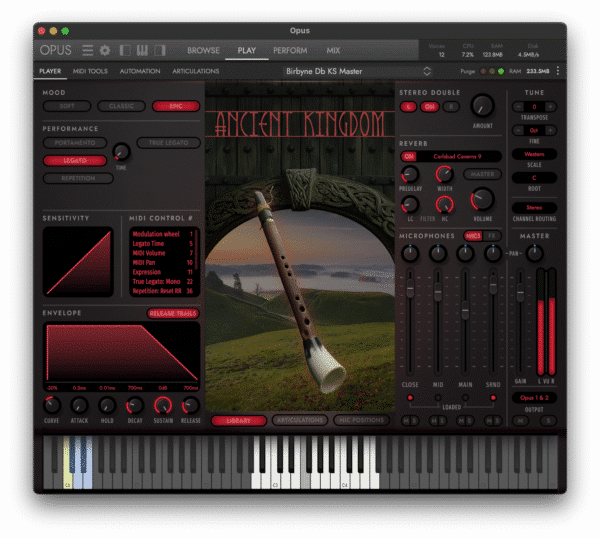Adjust the reverb PREDELAY knob
This screenshot has width=600, height=538.
(410, 174)
